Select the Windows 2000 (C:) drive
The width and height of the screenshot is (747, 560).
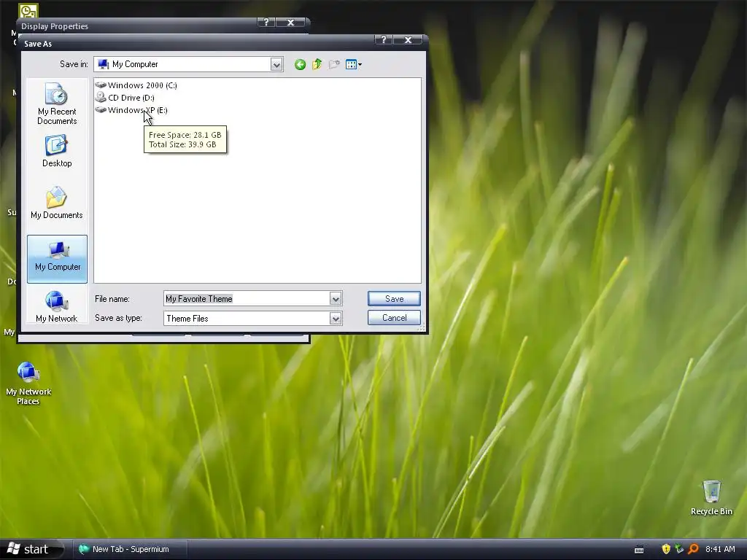point(136,85)
